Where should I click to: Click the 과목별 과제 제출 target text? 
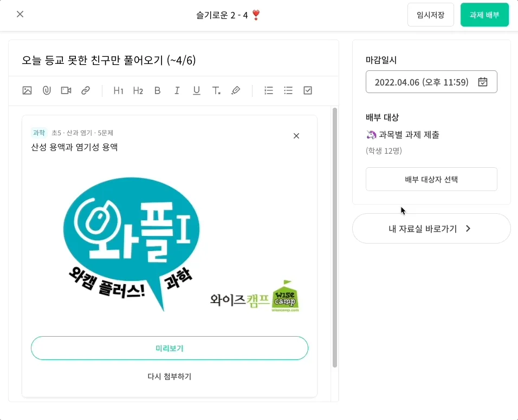click(409, 135)
